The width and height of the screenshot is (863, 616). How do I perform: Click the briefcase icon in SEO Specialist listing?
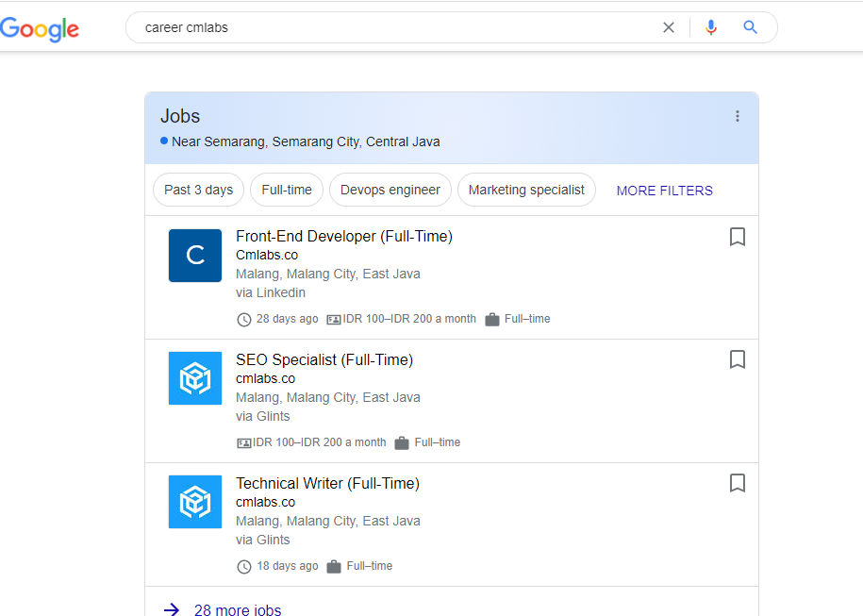[402, 442]
